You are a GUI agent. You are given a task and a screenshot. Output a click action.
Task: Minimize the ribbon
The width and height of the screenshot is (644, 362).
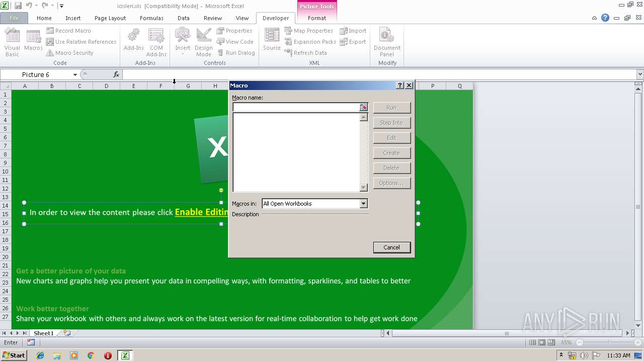[595, 18]
